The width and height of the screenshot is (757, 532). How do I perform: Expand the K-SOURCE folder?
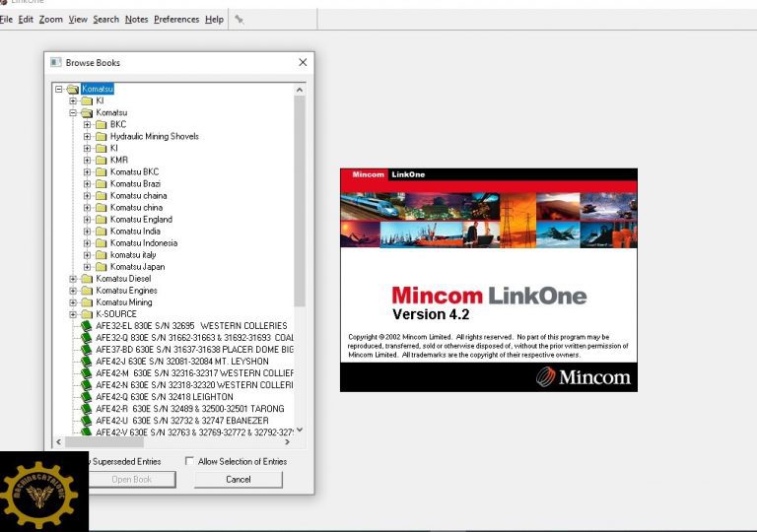[x=73, y=314]
